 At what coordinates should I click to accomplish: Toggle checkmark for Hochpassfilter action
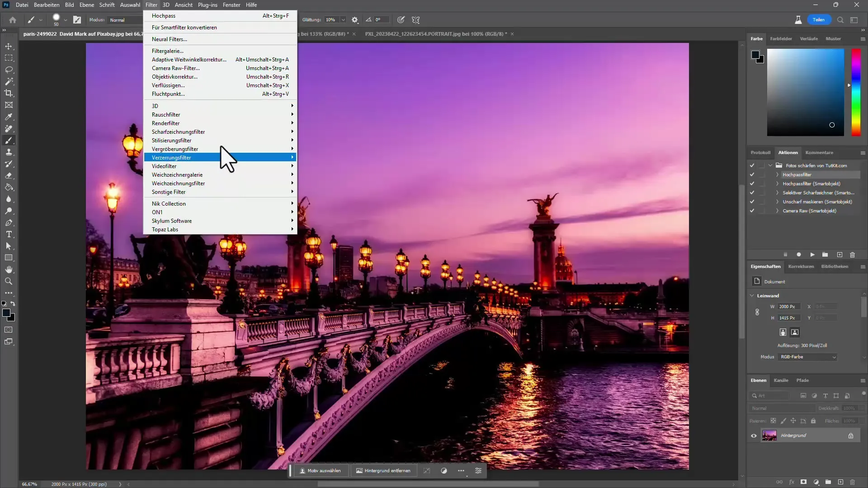[752, 175]
